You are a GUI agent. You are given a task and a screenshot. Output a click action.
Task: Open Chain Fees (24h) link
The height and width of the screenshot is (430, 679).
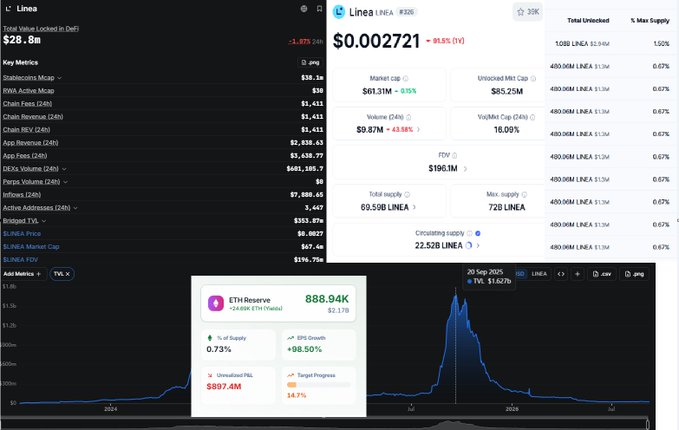[x=27, y=103]
